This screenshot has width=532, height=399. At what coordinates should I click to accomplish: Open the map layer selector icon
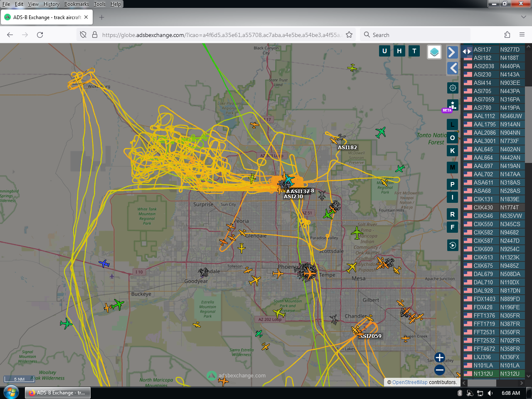pyautogui.click(x=434, y=52)
